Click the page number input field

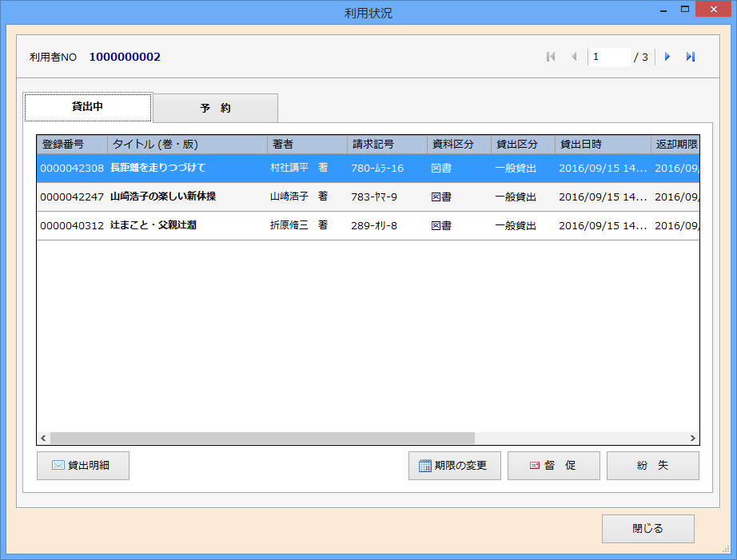pos(610,57)
